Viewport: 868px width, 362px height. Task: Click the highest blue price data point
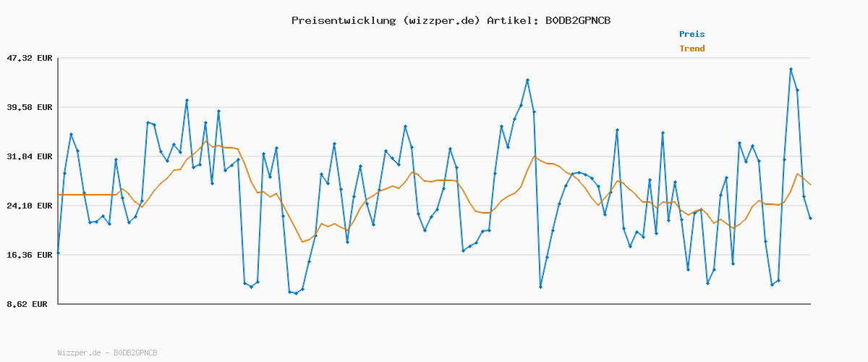pos(791,70)
